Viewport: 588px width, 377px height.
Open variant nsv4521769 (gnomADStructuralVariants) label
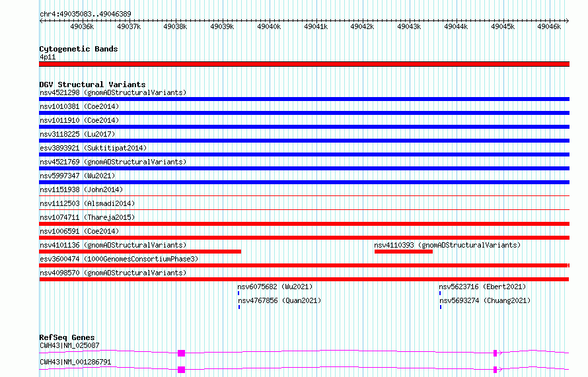[113, 162]
